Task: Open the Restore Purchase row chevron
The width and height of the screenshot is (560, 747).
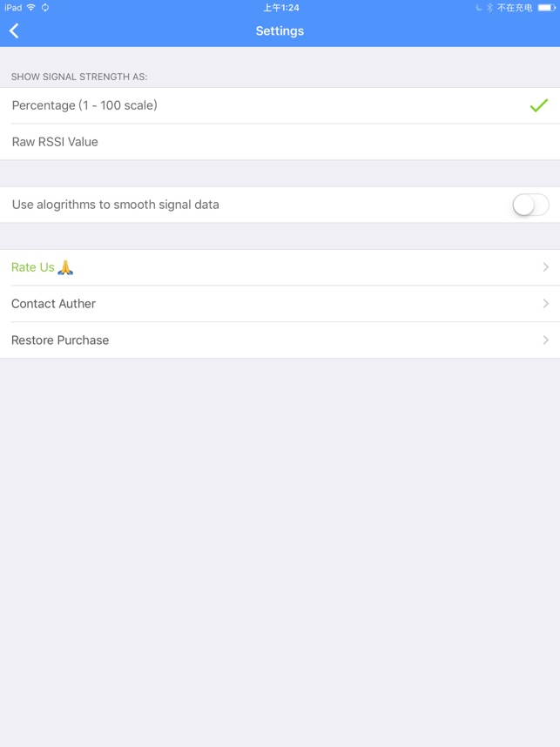Action: point(546,340)
